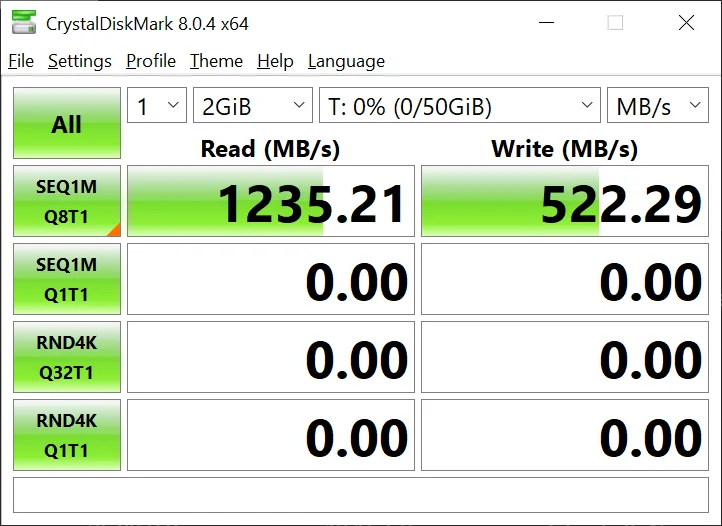The height and width of the screenshot is (526, 722).
Task: Run all benchmarks with the All button
Action: (x=67, y=123)
